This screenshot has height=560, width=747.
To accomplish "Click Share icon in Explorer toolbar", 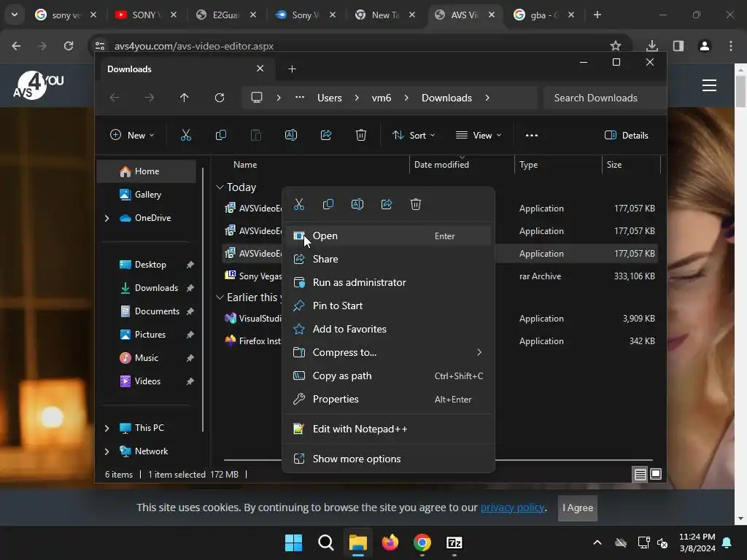I will point(326,135).
